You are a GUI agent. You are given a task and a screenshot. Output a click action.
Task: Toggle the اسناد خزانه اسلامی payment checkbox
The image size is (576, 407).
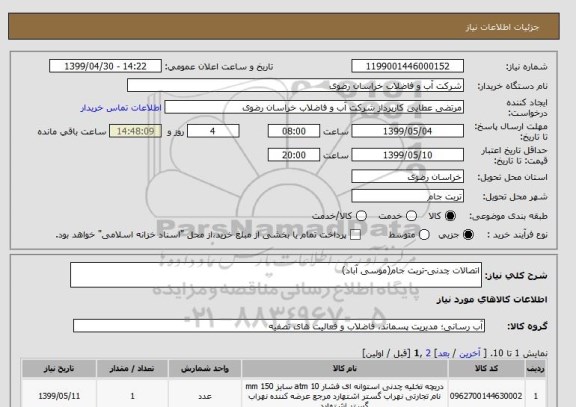(x=355, y=235)
